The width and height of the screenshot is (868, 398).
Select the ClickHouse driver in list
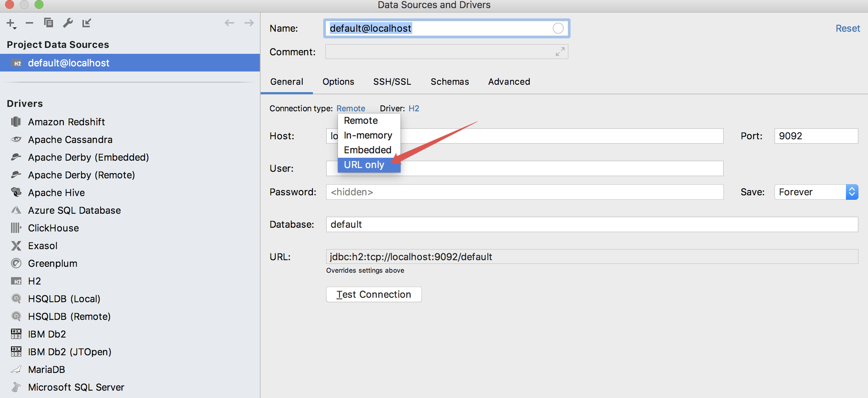[53, 228]
